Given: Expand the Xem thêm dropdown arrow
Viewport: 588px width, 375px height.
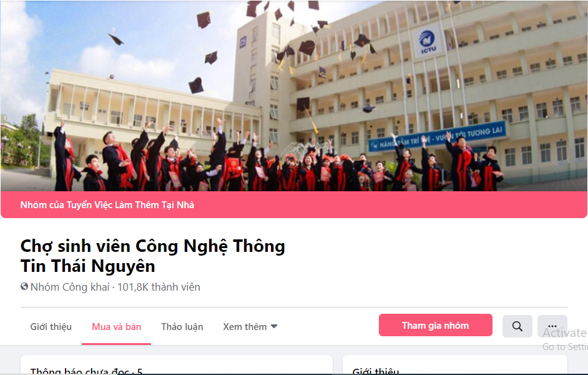Looking at the screenshot, I should [274, 327].
